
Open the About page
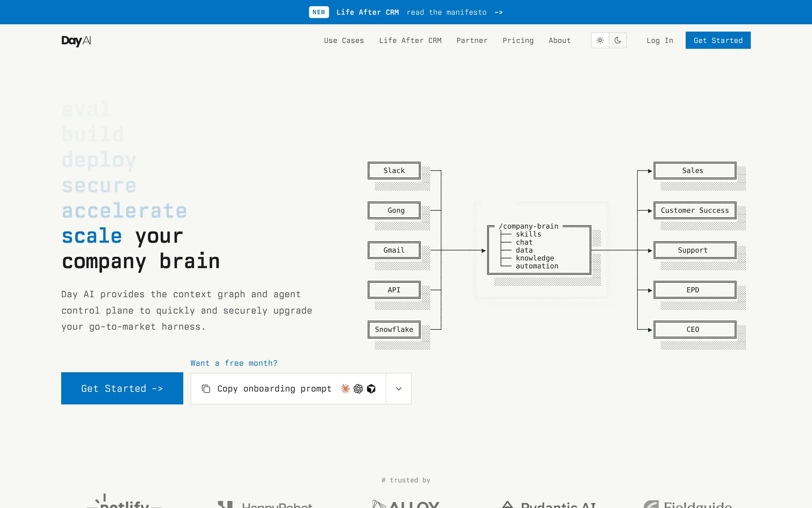tap(560, 41)
